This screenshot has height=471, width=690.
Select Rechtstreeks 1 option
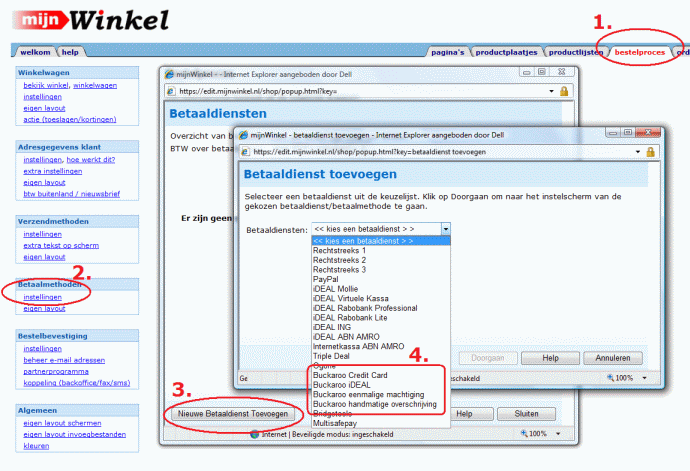381,250
